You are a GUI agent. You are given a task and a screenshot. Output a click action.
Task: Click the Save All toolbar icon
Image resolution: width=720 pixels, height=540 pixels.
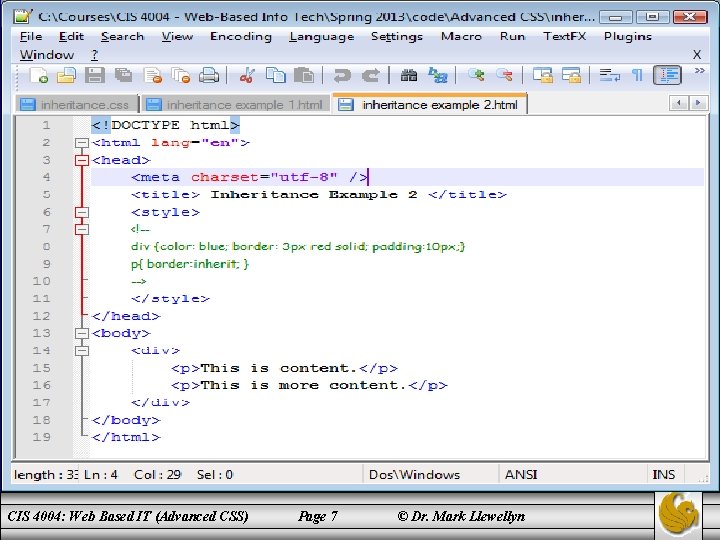(x=123, y=75)
